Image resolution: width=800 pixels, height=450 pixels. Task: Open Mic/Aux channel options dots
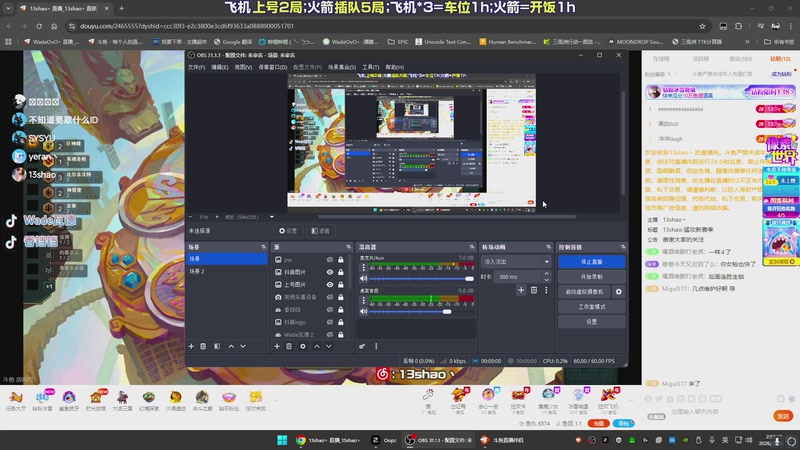coord(364,267)
